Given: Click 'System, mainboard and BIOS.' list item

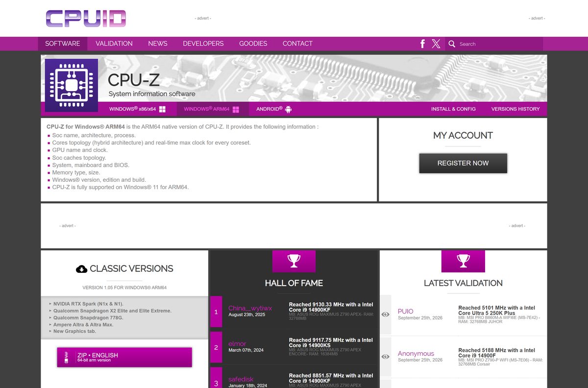Looking at the screenshot, I should 91,165.
